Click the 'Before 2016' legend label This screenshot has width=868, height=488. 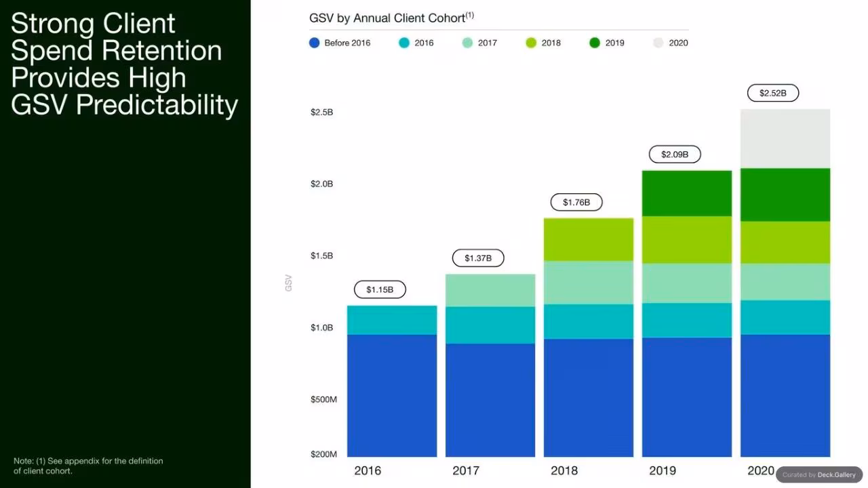(347, 43)
